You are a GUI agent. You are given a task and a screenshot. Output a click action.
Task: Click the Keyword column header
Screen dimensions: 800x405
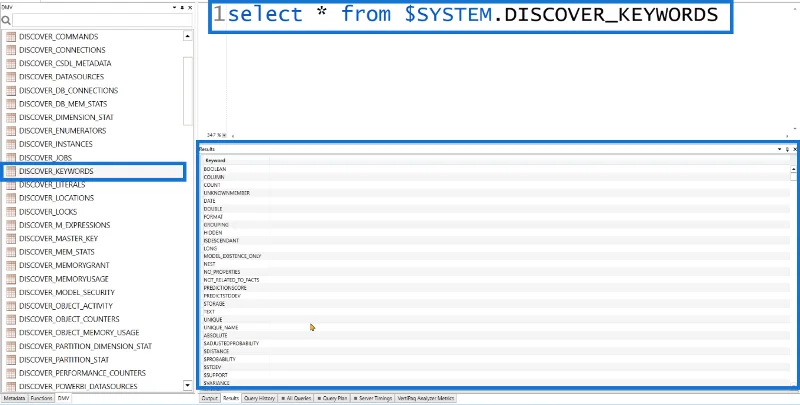click(236, 160)
